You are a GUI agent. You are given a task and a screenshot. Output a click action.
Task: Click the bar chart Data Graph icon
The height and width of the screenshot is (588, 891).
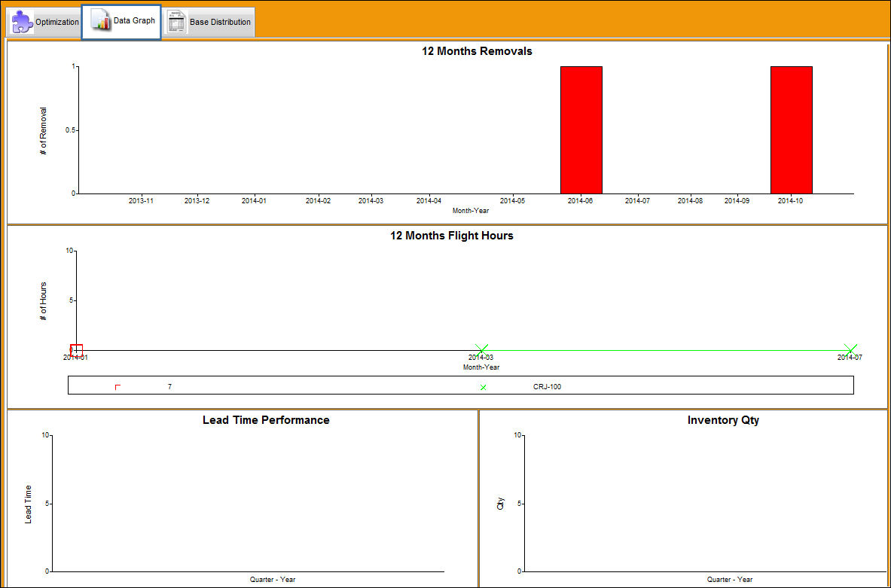(x=102, y=21)
